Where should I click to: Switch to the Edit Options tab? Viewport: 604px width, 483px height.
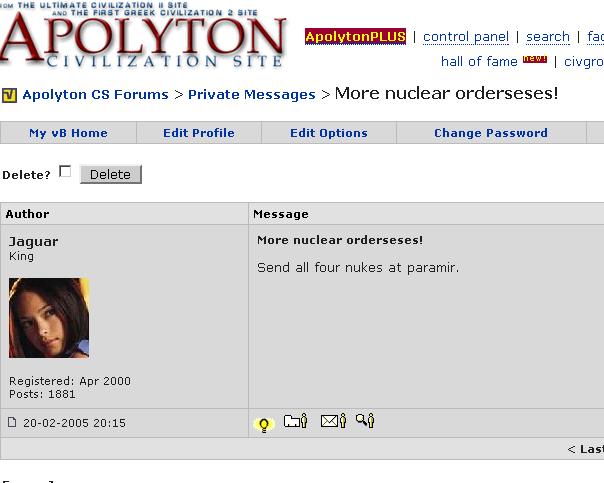point(329,133)
